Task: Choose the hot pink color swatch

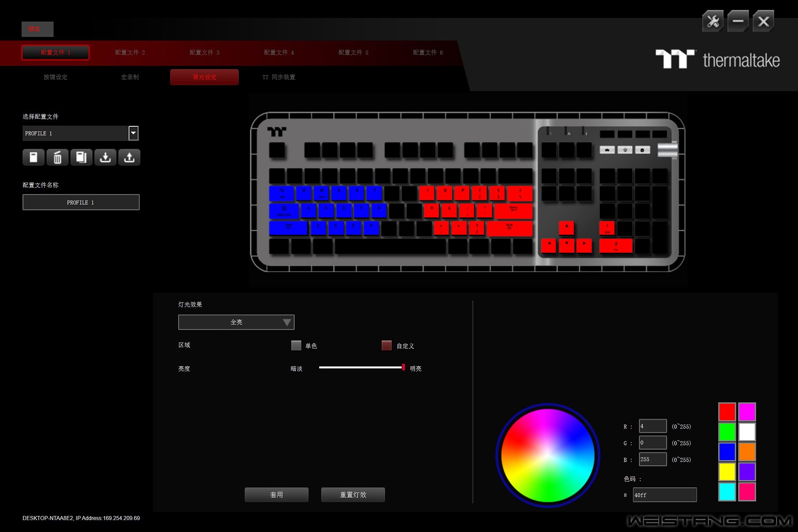Action: [747, 492]
